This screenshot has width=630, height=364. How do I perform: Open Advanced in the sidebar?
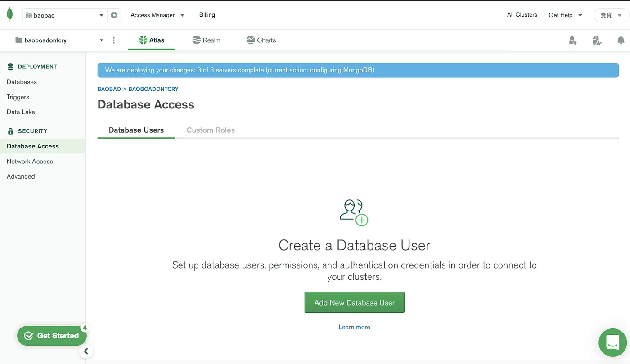point(21,176)
